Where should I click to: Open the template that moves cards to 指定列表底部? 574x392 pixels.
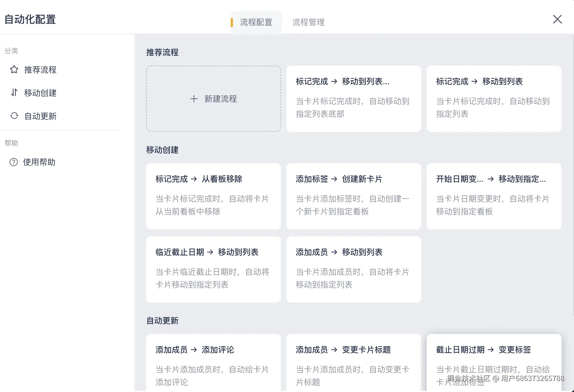point(354,99)
